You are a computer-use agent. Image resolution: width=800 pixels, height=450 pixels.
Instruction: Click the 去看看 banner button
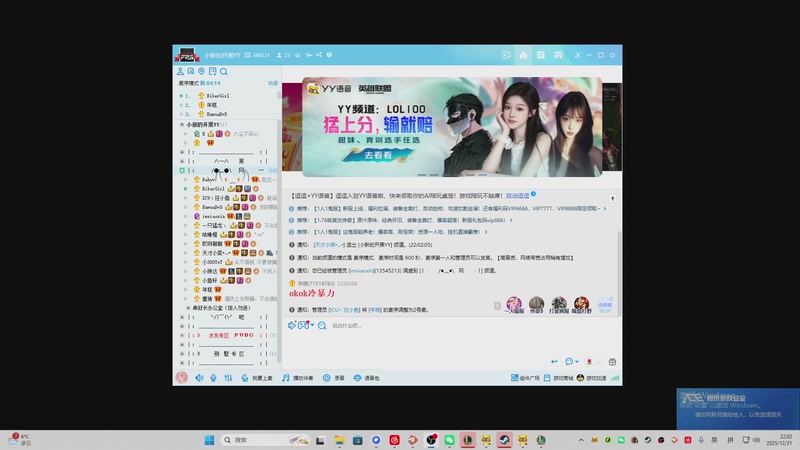tap(378, 155)
